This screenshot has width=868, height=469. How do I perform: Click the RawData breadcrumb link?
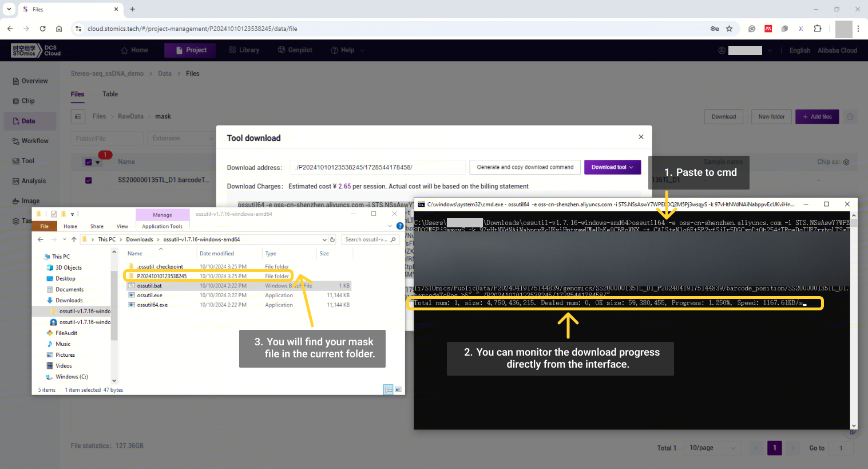pos(130,116)
